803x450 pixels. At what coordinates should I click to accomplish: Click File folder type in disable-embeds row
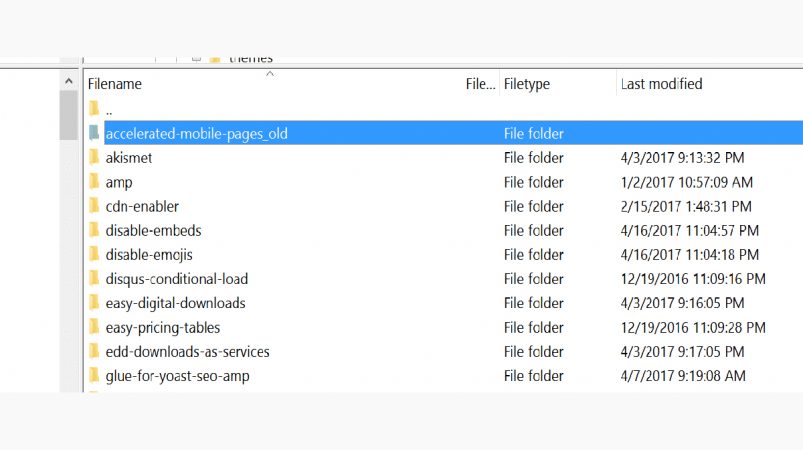(x=534, y=230)
